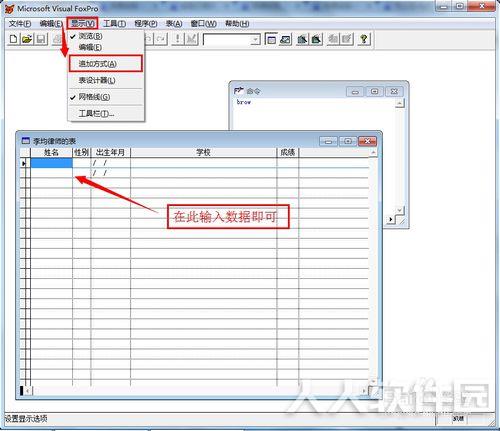
Task: Toggle the checked 浏览(B) menu entry
Action: pyautogui.click(x=90, y=36)
